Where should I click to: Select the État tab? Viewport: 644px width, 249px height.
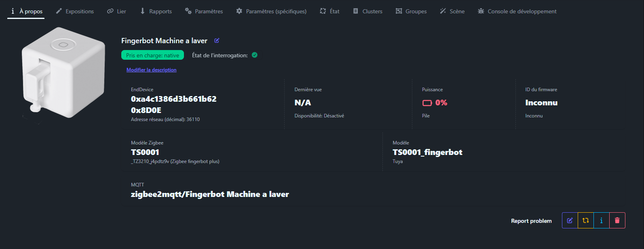click(x=329, y=11)
